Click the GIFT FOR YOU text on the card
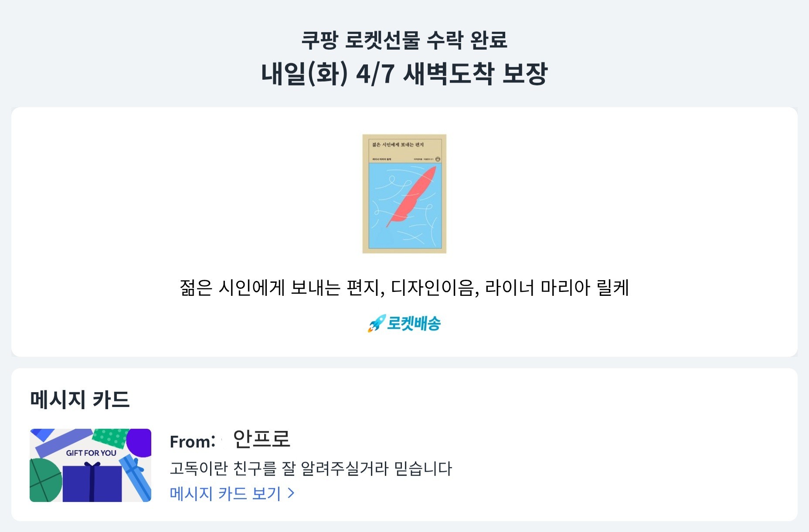This screenshot has width=809, height=532. click(91, 453)
